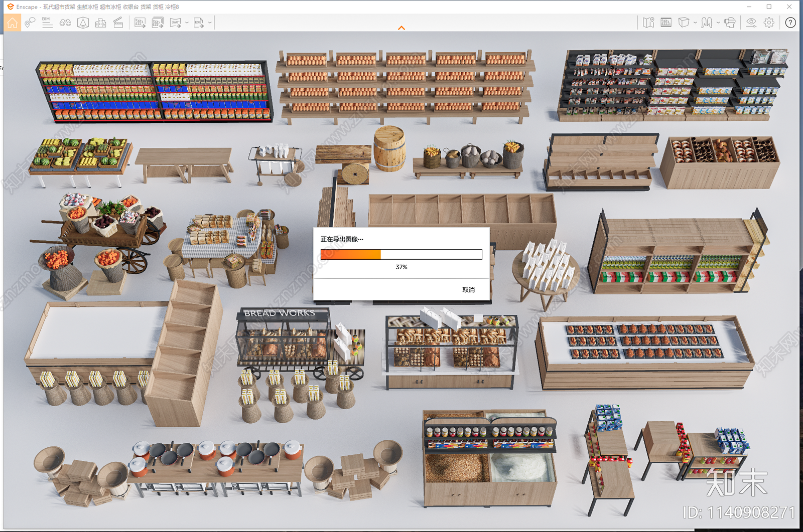Select the cube projection mode icon
This screenshot has height=532, width=803.
[x=684, y=23]
